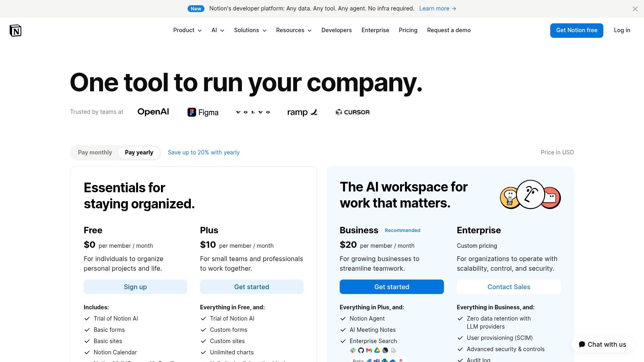The image size is (644, 362).
Task: Click the 'Unlimited charts' feature text
Action: pos(232,352)
